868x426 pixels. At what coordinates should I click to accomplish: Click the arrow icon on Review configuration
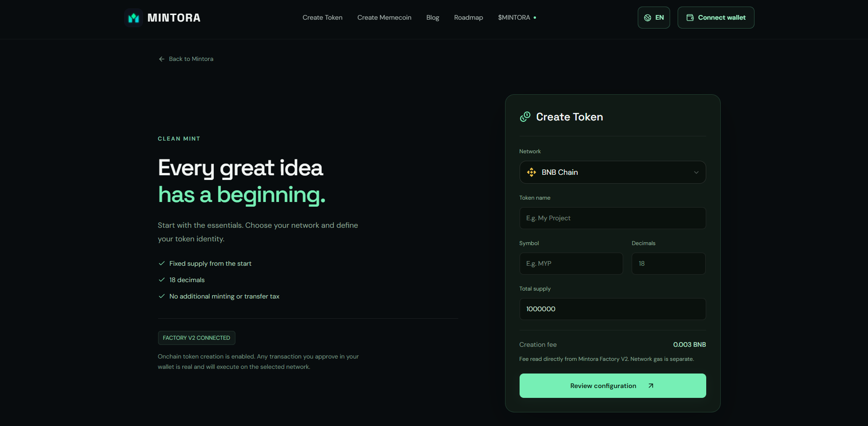[x=651, y=386]
